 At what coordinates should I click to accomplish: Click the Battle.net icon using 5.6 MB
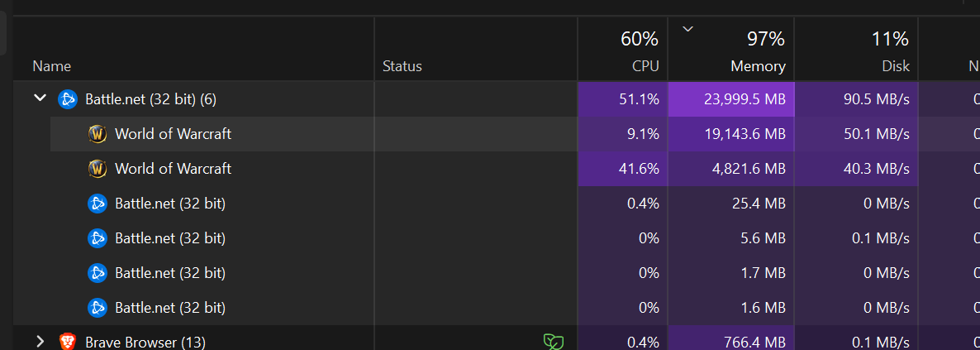tap(98, 238)
